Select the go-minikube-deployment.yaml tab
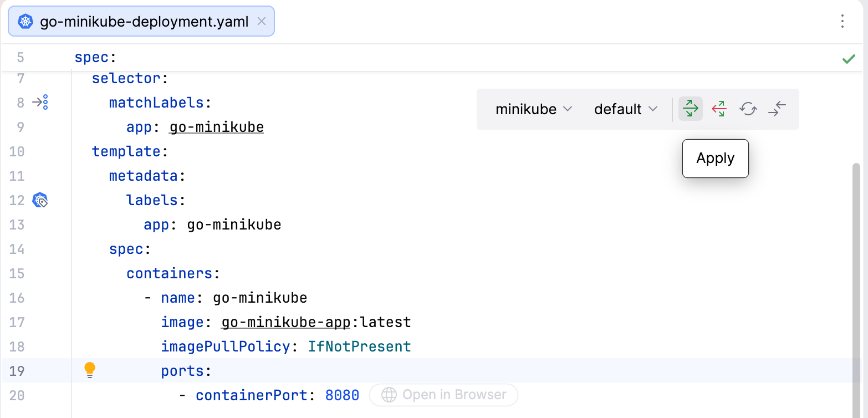 [141, 21]
